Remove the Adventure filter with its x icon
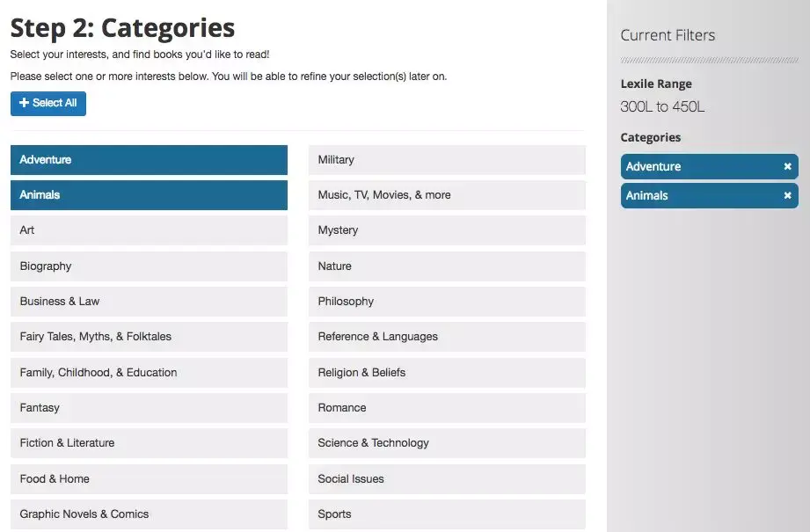 click(x=787, y=167)
